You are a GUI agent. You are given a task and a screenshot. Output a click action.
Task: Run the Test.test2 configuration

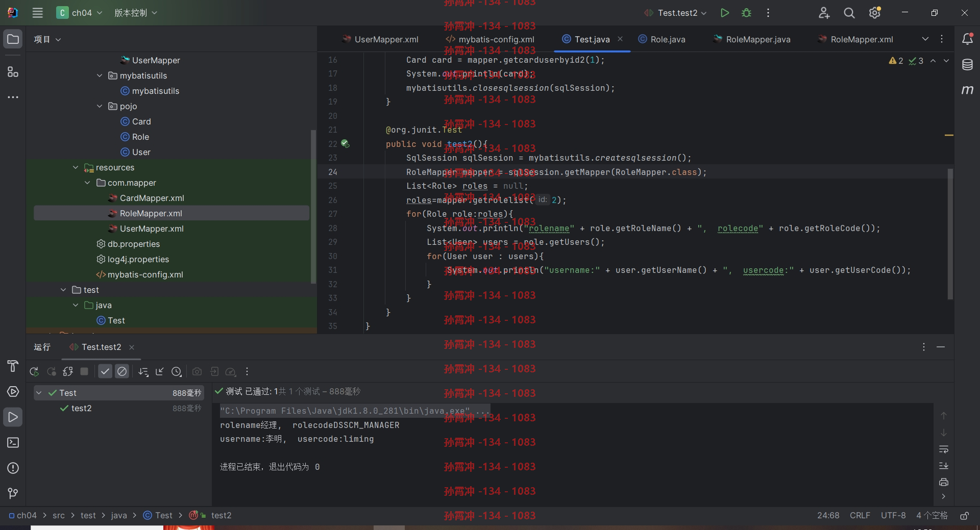724,13
